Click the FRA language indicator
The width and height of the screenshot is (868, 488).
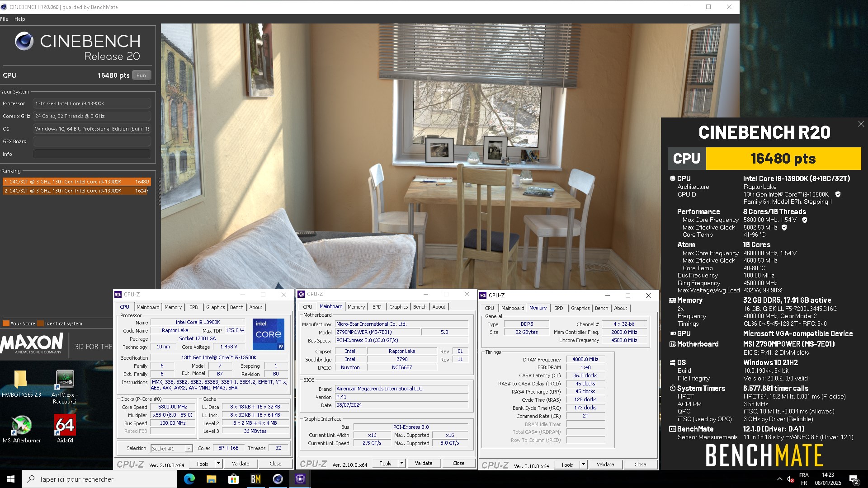804,475
